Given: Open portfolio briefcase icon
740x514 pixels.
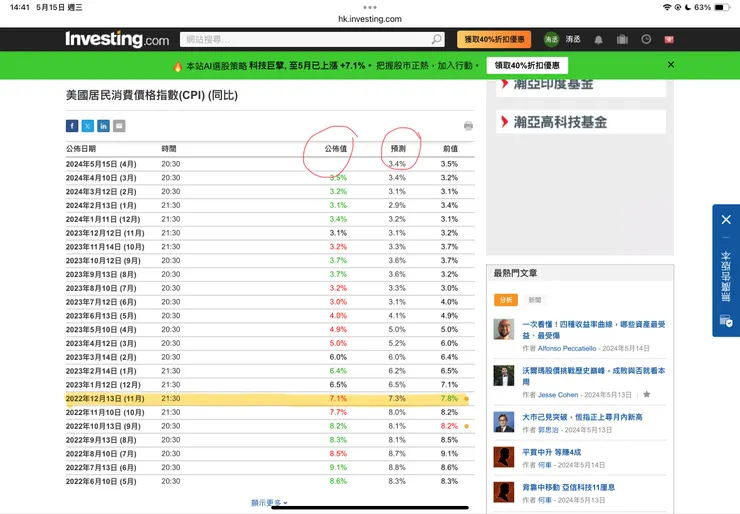Looking at the screenshot, I should click(x=622, y=39).
